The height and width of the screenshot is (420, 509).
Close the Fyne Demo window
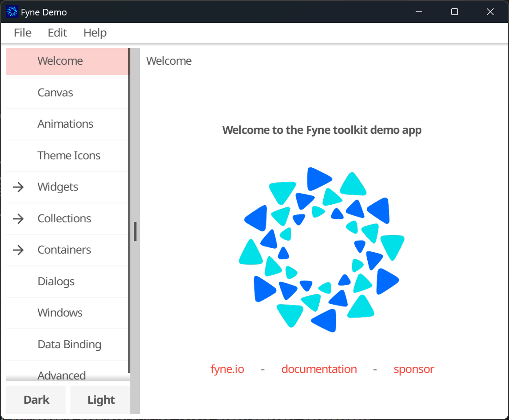(x=490, y=12)
